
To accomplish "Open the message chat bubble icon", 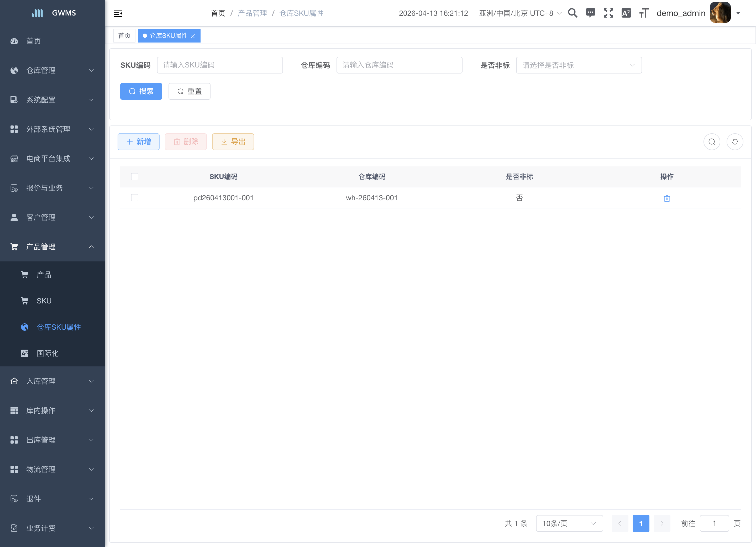I will point(590,13).
